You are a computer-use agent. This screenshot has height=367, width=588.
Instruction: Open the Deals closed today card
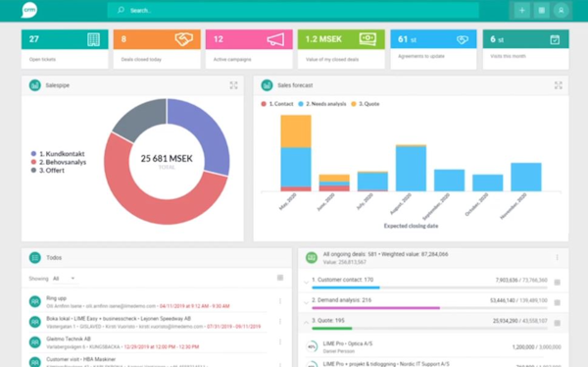[x=157, y=49]
